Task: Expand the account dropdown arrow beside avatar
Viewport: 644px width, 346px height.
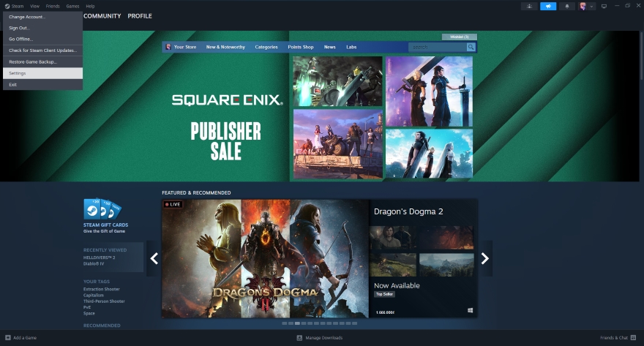Action: click(591, 6)
